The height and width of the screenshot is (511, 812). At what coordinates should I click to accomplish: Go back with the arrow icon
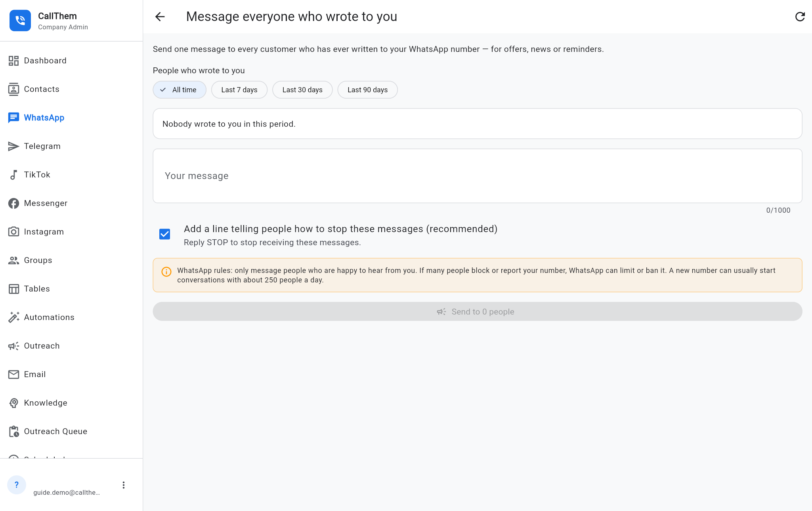tap(160, 17)
